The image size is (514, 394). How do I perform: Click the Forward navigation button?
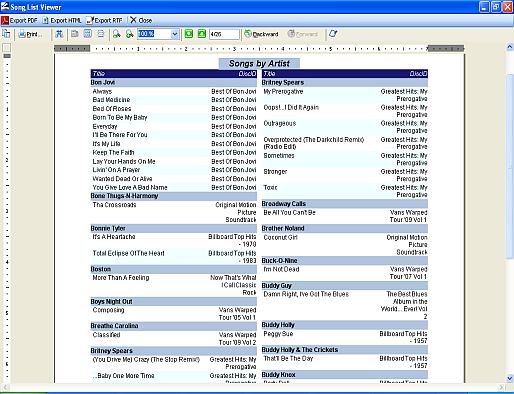(x=303, y=34)
